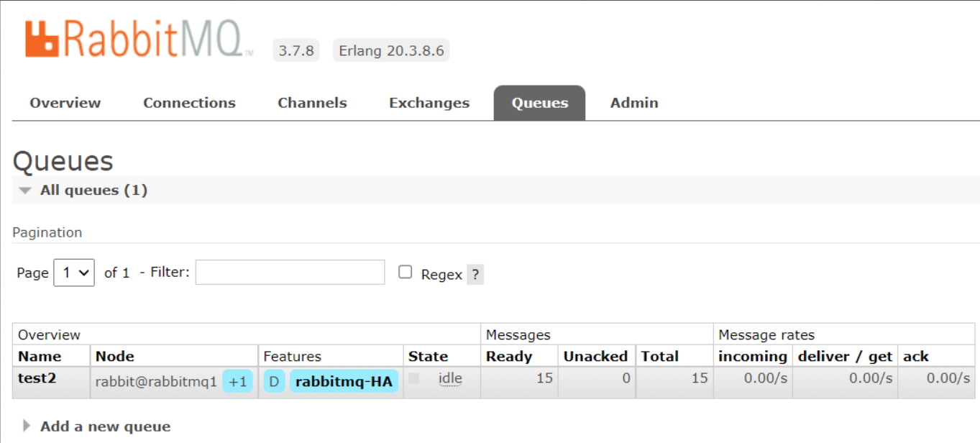
Task: Click the Message rates group header
Action: [x=766, y=334]
